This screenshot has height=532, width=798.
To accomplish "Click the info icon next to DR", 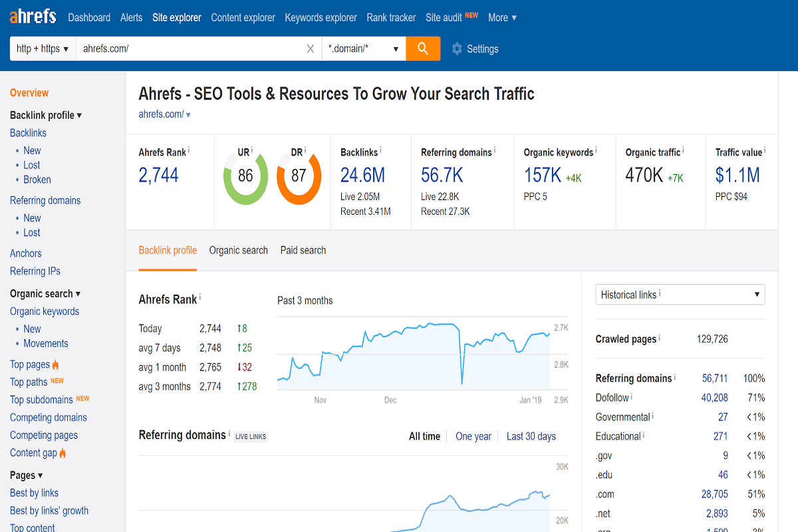I will pos(306,151).
